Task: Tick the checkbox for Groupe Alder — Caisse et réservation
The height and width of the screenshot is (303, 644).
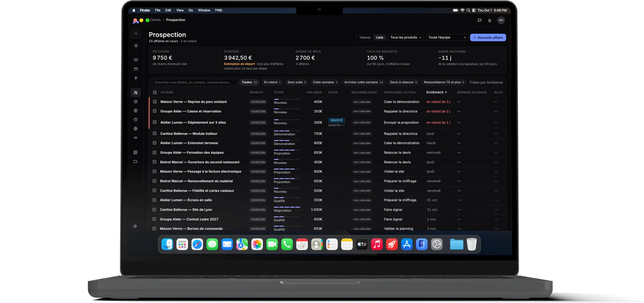Action: tap(155, 111)
